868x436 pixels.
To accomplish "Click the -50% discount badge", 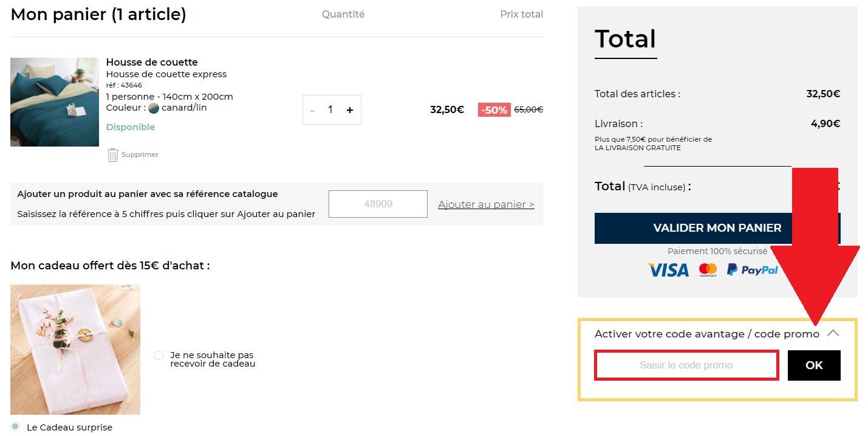I will tap(494, 110).
